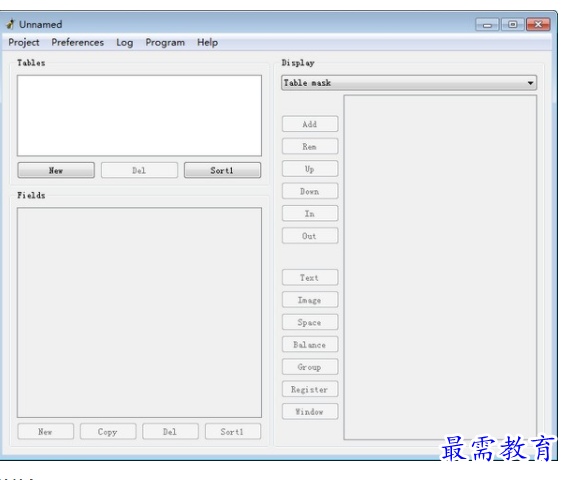Click the Group button in Display

310,367
